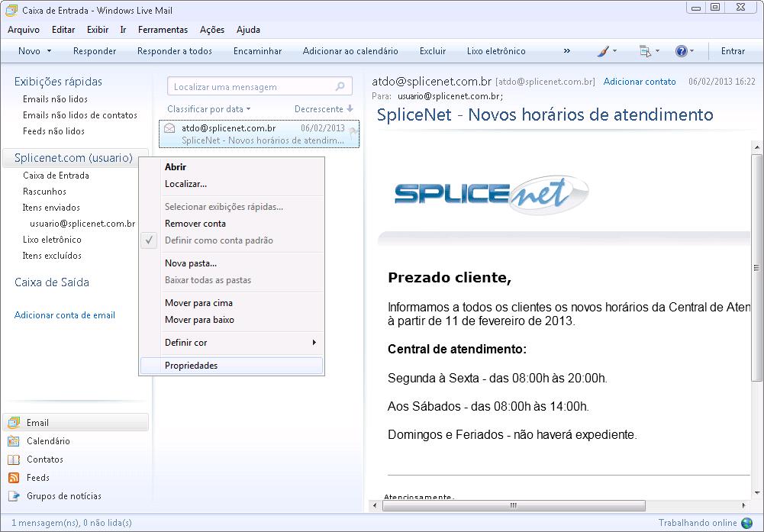Click the SpliceNet logo in the email
The height and width of the screenshot is (532, 764).
click(492, 195)
